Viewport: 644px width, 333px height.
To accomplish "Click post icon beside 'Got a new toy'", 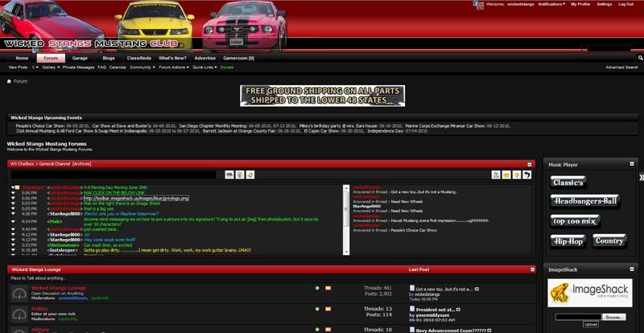I will coord(412,288).
